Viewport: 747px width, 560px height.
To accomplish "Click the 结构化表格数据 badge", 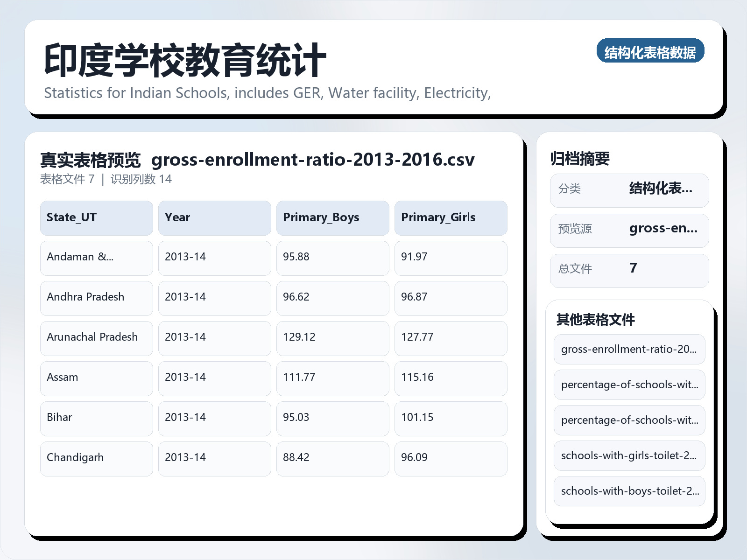I will (651, 52).
